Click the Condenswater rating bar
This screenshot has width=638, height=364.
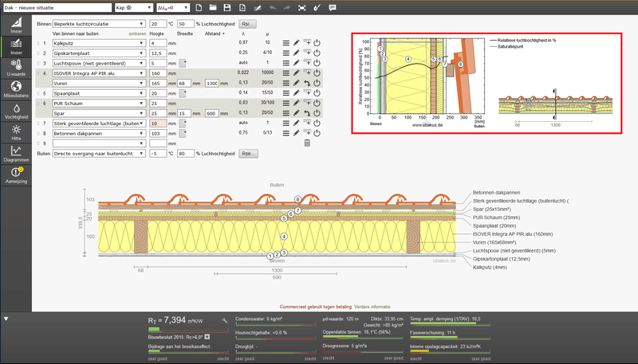tap(275, 325)
